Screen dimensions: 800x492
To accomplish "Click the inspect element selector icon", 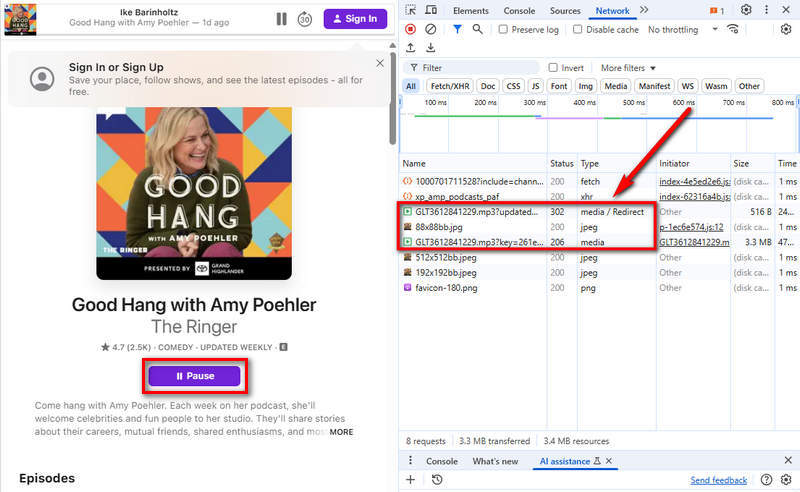I will (x=410, y=10).
